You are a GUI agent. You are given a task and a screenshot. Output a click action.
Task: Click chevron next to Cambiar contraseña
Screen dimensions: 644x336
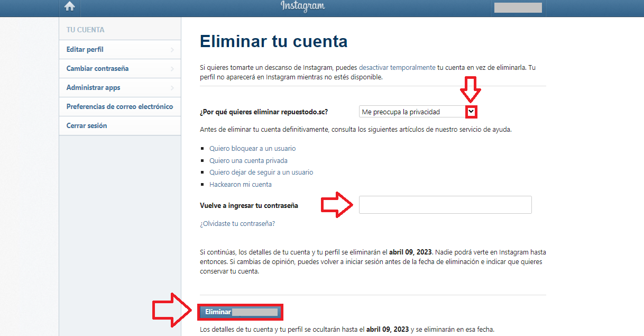tap(172, 69)
